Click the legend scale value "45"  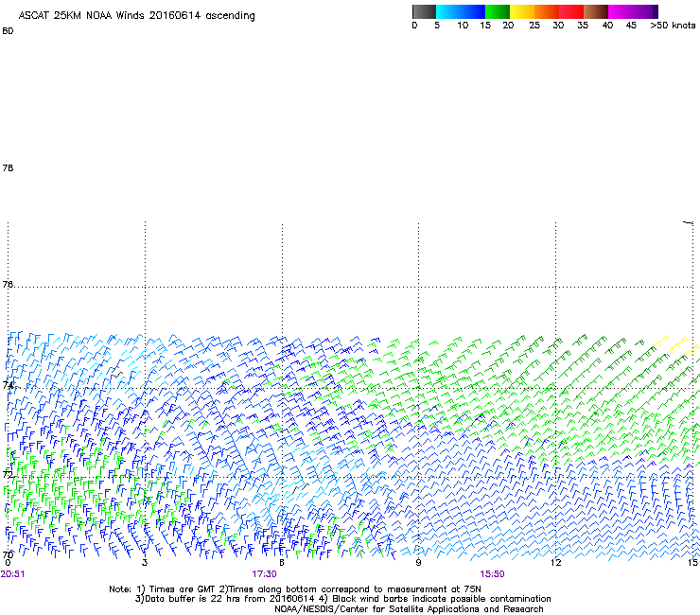[631, 26]
